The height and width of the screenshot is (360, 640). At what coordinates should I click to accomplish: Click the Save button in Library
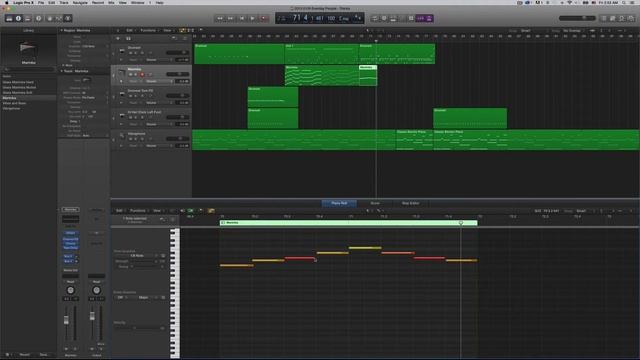tap(44, 355)
